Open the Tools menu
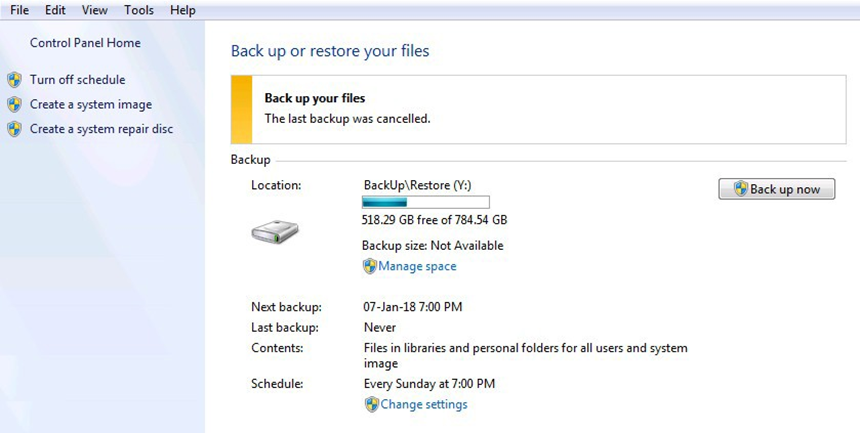The height and width of the screenshot is (433, 860). [139, 10]
